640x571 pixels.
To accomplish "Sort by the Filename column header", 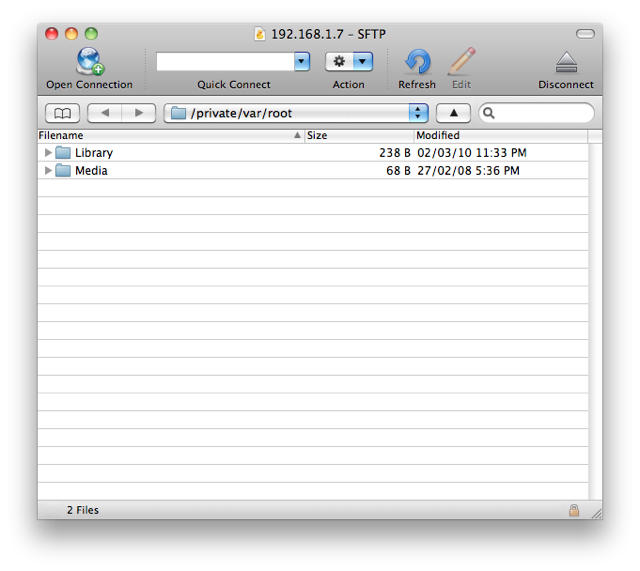I will click(x=171, y=136).
